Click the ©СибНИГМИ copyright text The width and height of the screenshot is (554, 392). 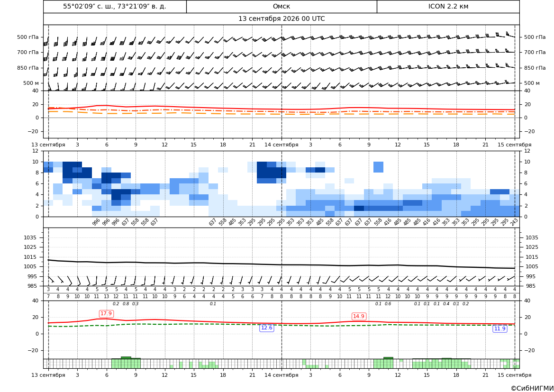point(532,388)
